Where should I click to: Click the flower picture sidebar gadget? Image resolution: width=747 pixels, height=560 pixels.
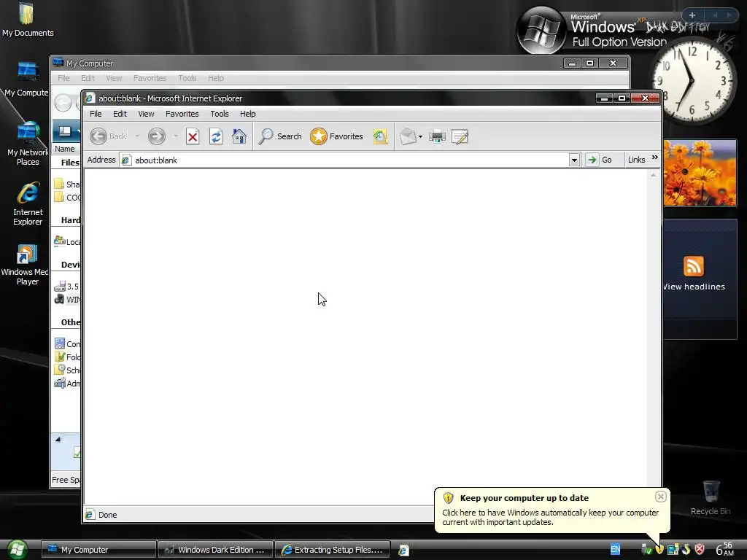[700, 172]
